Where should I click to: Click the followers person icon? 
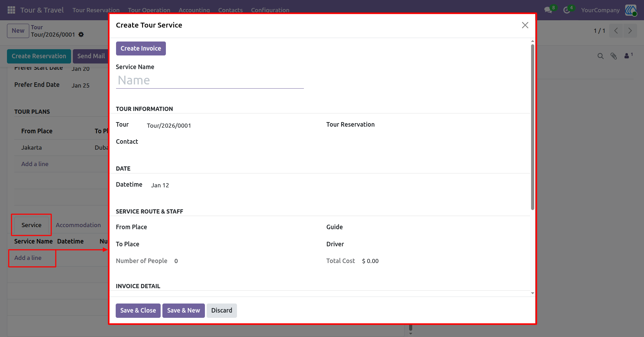pyautogui.click(x=627, y=56)
